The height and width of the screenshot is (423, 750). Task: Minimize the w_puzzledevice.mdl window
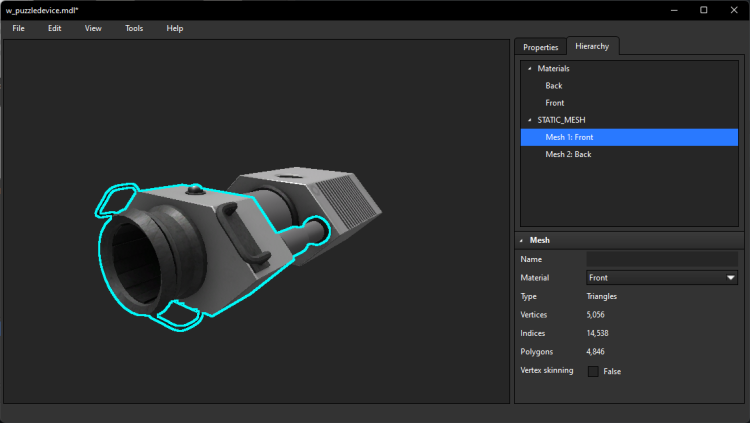[x=674, y=9]
